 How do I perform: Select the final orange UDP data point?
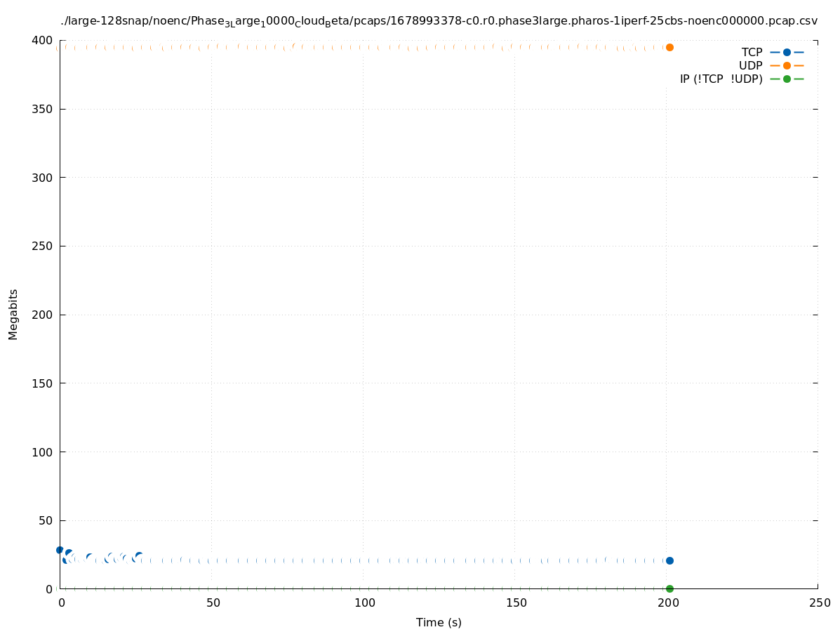tap(669, 47)
